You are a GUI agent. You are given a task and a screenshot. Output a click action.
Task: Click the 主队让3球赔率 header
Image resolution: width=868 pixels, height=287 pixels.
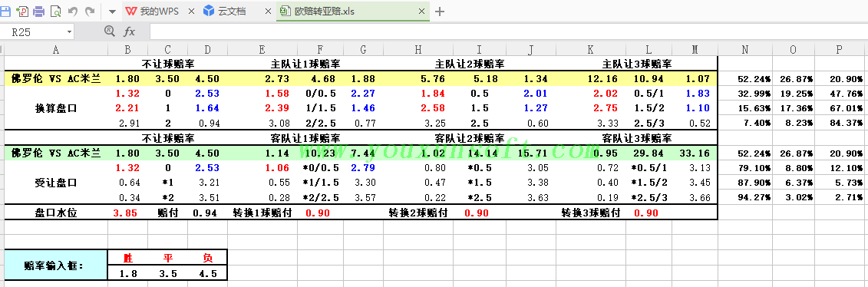point(636,64)
